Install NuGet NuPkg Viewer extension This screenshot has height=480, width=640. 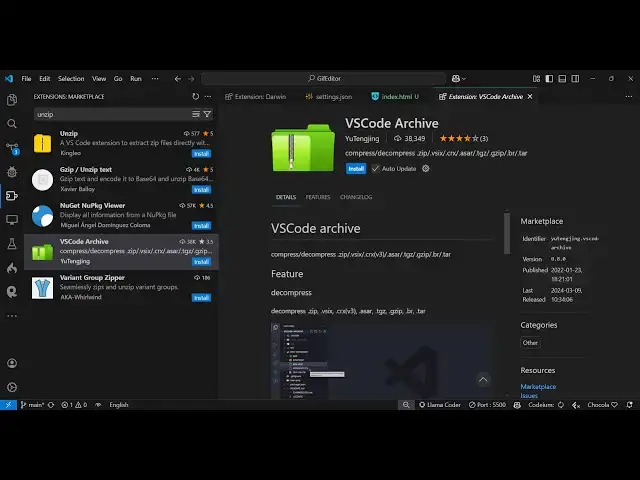point(201,226)
